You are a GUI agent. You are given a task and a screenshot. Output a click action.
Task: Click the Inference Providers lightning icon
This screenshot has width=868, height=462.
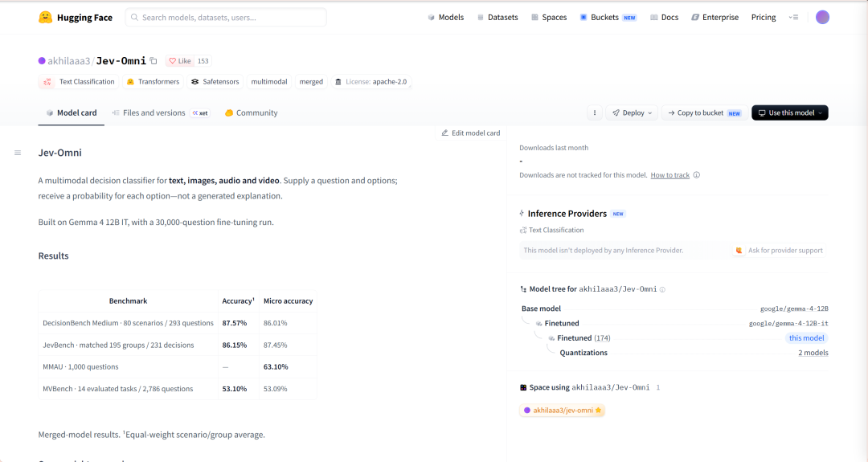pyautogui.click(x=522, y=214)
